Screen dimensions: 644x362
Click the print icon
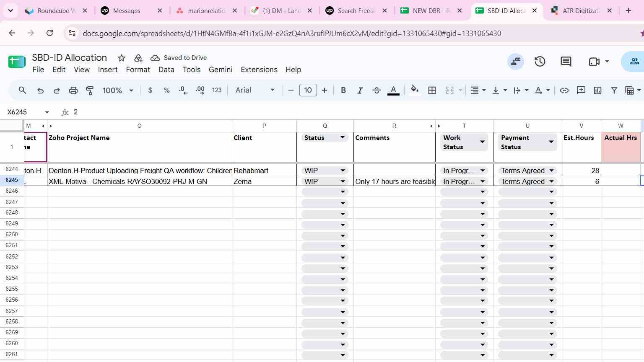[x=73, y=90]
